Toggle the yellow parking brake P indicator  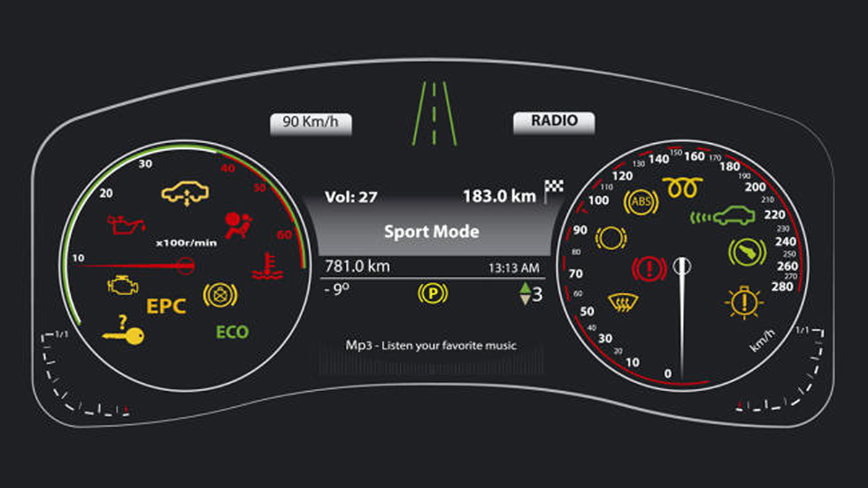(x=433, y=294)
